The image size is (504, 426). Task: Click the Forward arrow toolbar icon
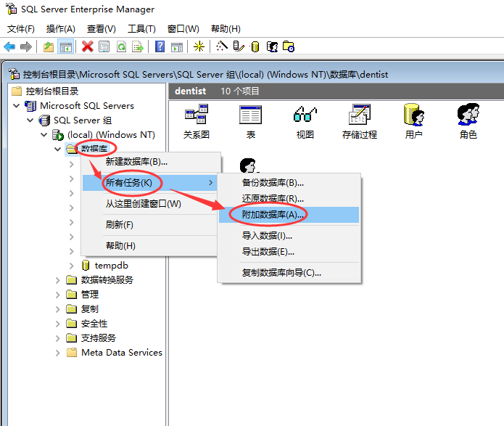(26, 47)
